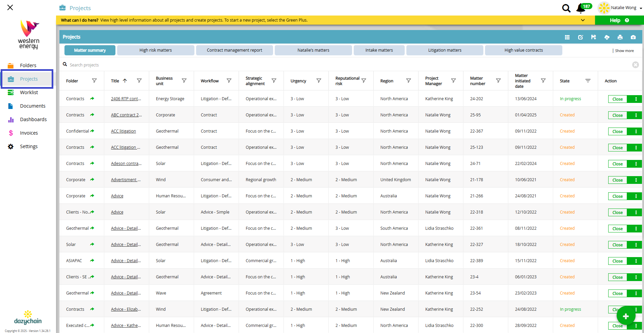The height and width of the screenshot is (333, 644).
Task: Open Invoices in the sidebar
Action: (x=29, y=133)
